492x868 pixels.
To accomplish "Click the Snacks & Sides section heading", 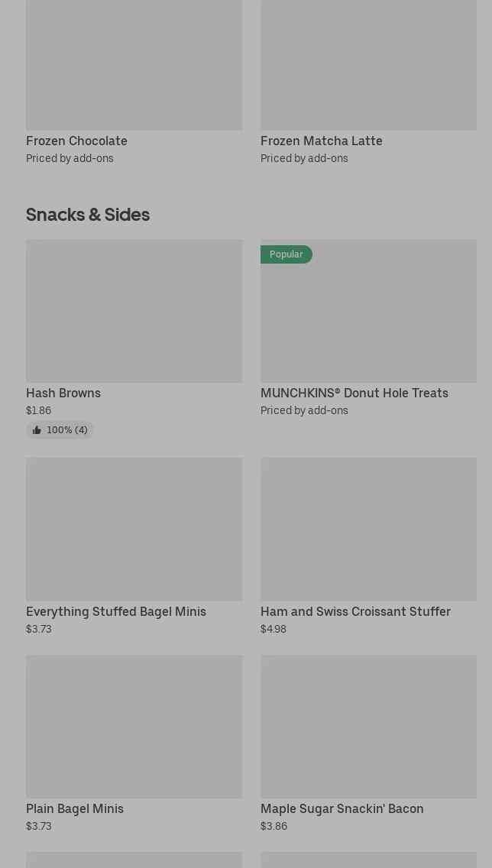I will (88, 215).
